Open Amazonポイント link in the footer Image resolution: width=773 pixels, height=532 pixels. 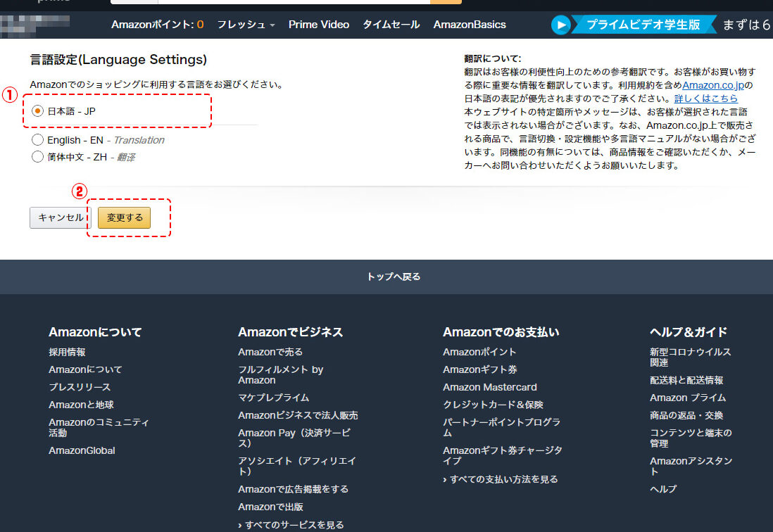point(479,352)
